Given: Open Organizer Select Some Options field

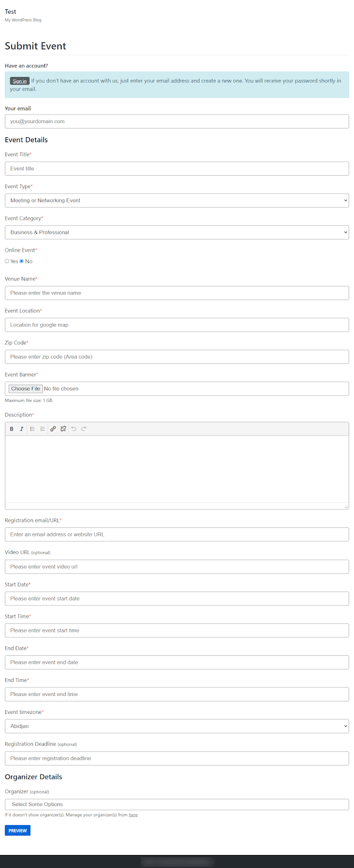Looking at the screenshot, I should click(x=177, y=805).
